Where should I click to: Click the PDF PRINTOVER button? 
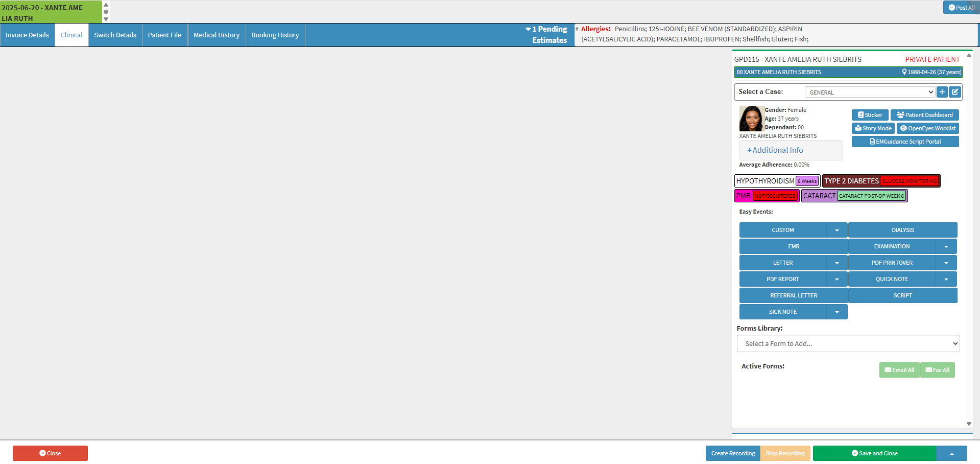tap(892, 263)
